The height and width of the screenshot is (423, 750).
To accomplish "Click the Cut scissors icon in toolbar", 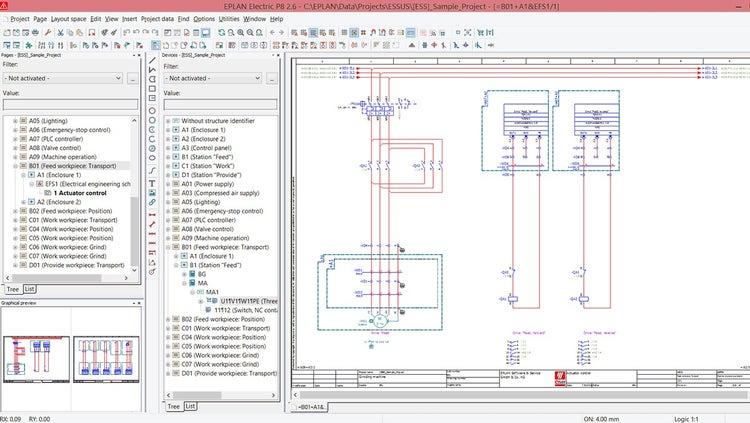I will (x=61, y=32).
